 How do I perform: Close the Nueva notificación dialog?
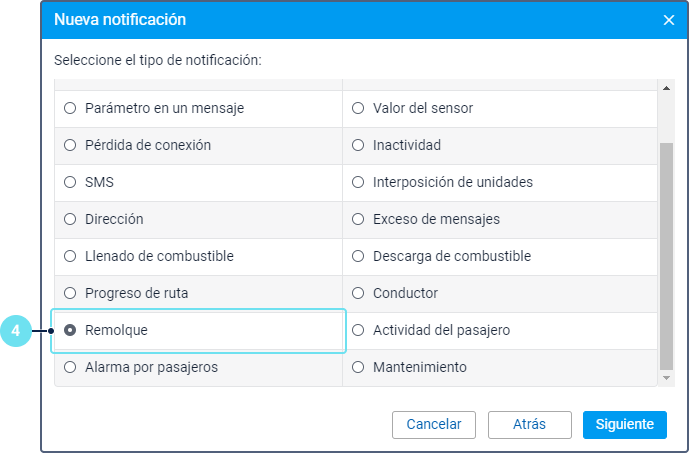pos(668,20)
